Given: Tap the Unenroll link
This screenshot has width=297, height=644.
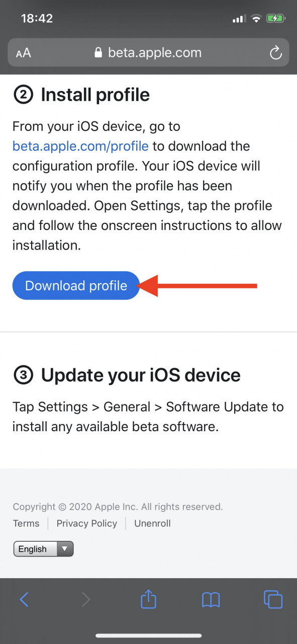Looking at the screenshot, I should pos(152,523).
